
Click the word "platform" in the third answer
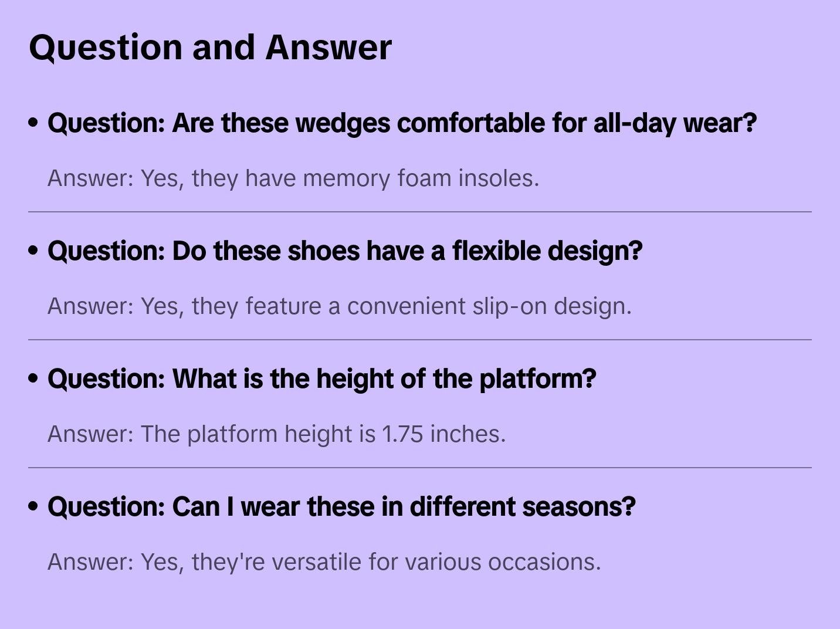click(232, 435)
